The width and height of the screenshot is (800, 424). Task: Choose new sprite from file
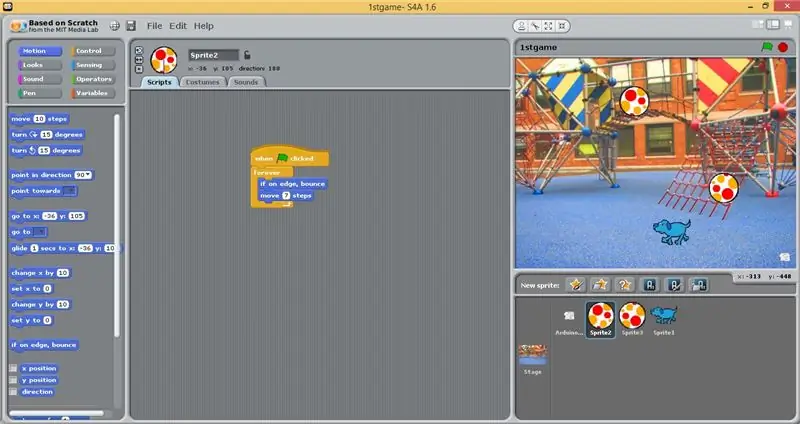tap(600, 285)
